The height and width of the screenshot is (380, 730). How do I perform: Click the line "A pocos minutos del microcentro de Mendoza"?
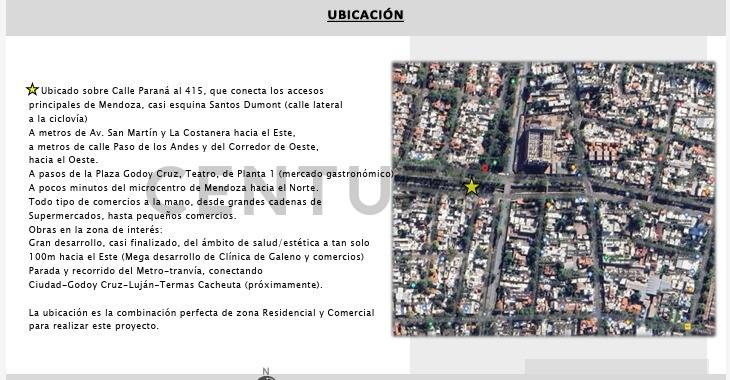click(174, 188)
